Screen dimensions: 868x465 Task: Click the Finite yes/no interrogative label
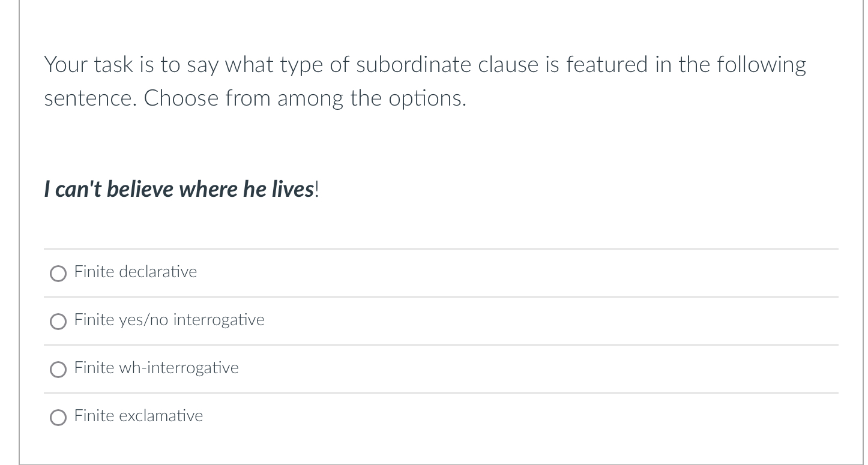(169, 320)
